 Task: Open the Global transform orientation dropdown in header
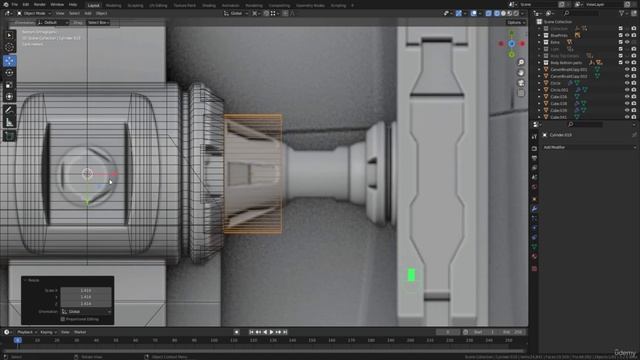236,13
